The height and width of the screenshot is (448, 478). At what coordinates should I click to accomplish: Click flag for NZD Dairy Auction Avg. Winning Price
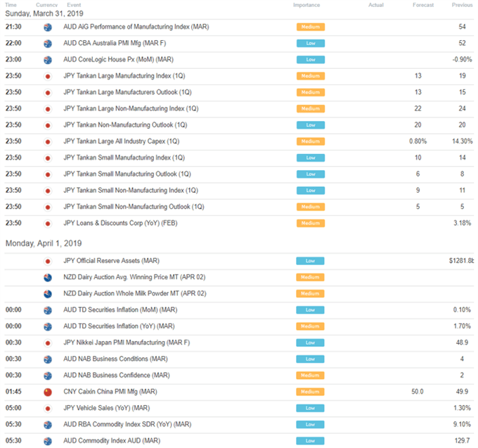(48, 278)
